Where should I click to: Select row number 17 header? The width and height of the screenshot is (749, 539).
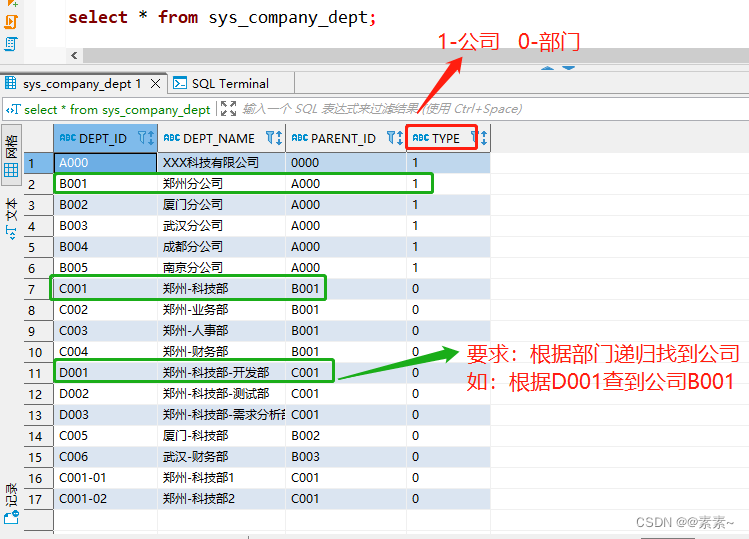coord(38,499)
